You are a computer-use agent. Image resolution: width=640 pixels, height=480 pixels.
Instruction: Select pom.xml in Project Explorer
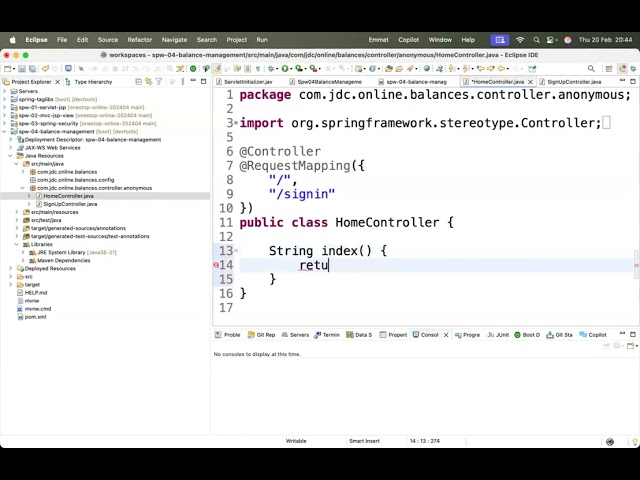click(x=36, y=317)
